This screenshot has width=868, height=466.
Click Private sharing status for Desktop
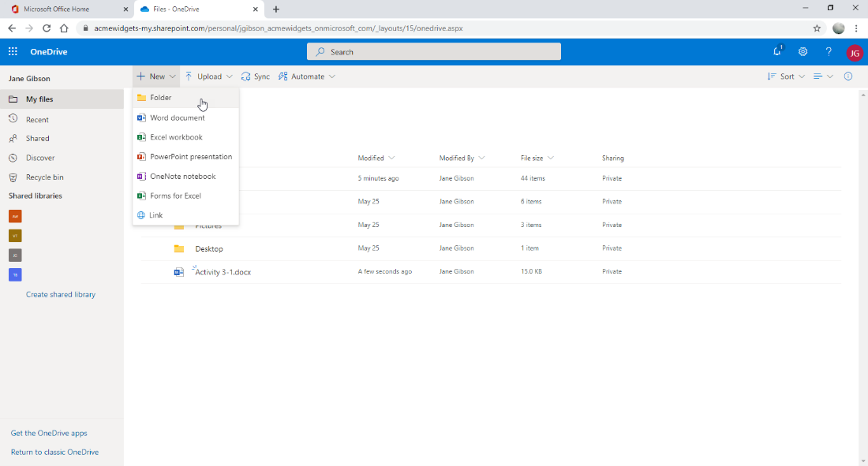pos(612,248)
